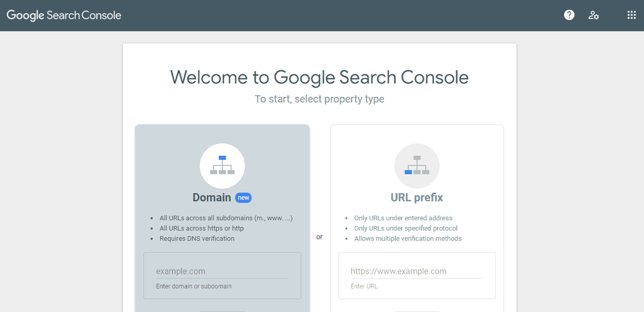
Task: Focus the https://www.example.com URL input field
Action: [x=417, y=272]
